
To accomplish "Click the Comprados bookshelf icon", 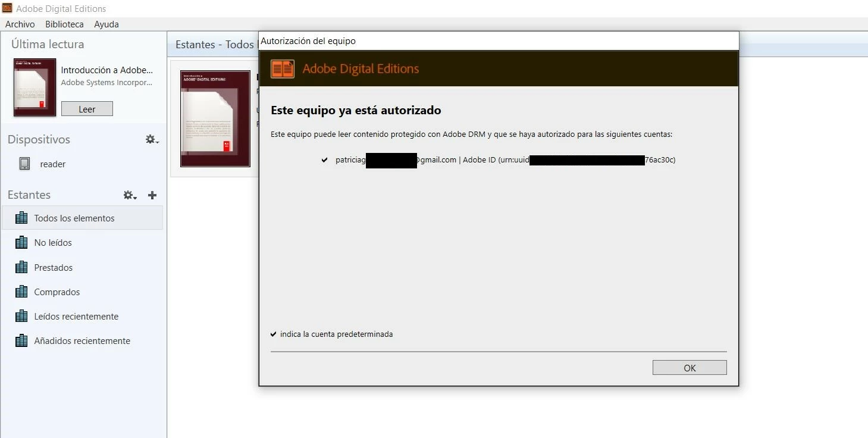I will click(x=21, y=292).
